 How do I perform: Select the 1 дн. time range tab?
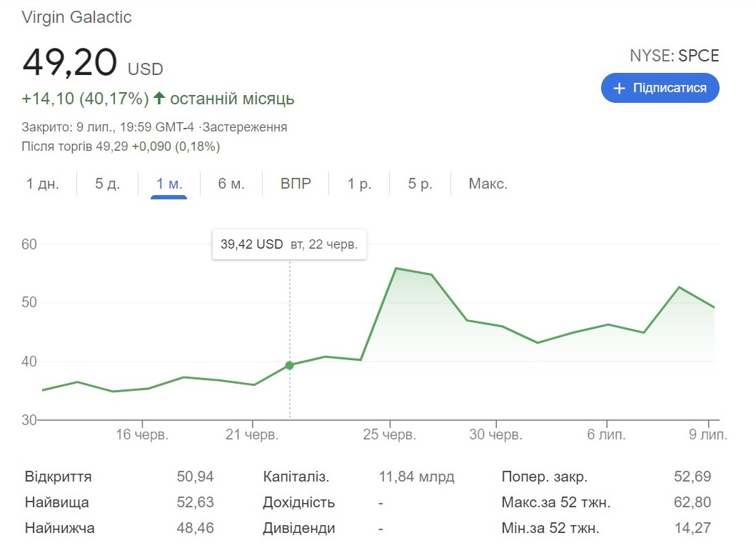(x=42, y=184)
